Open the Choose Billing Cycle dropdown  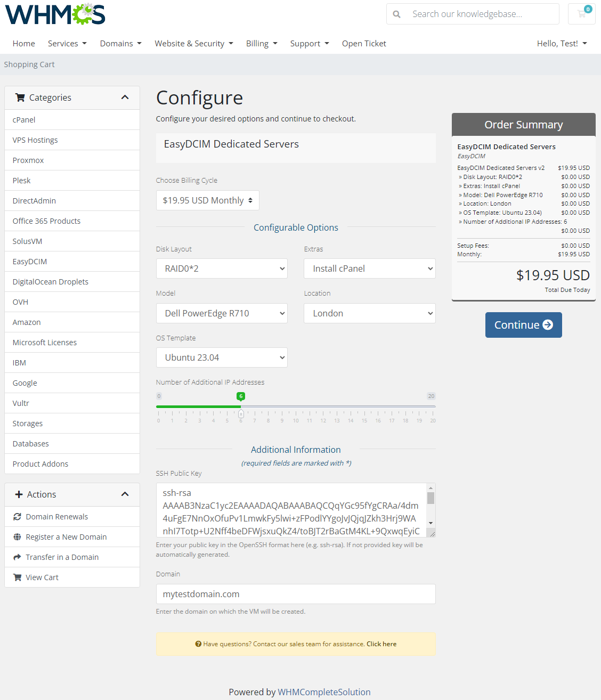207,200
